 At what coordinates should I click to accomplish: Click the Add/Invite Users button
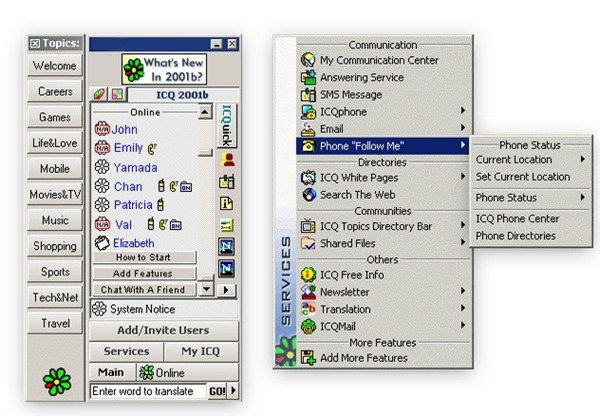coord(163,330)
